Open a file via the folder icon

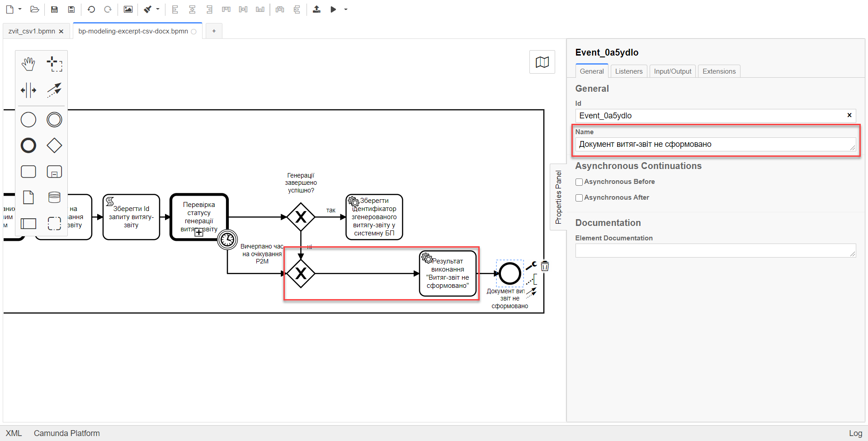[x=35, y=9]
